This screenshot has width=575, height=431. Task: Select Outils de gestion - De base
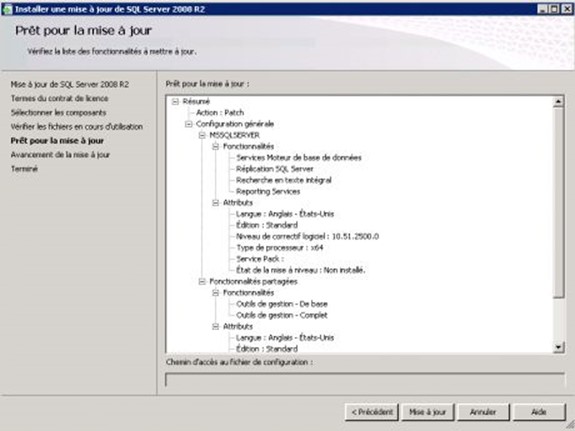pos(282,304)
